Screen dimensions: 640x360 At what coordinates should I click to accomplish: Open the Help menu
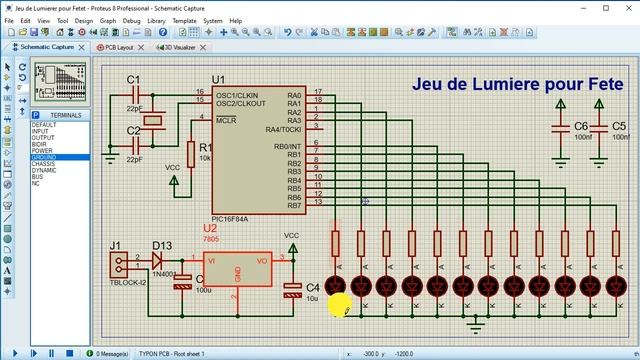click(236, 21)
